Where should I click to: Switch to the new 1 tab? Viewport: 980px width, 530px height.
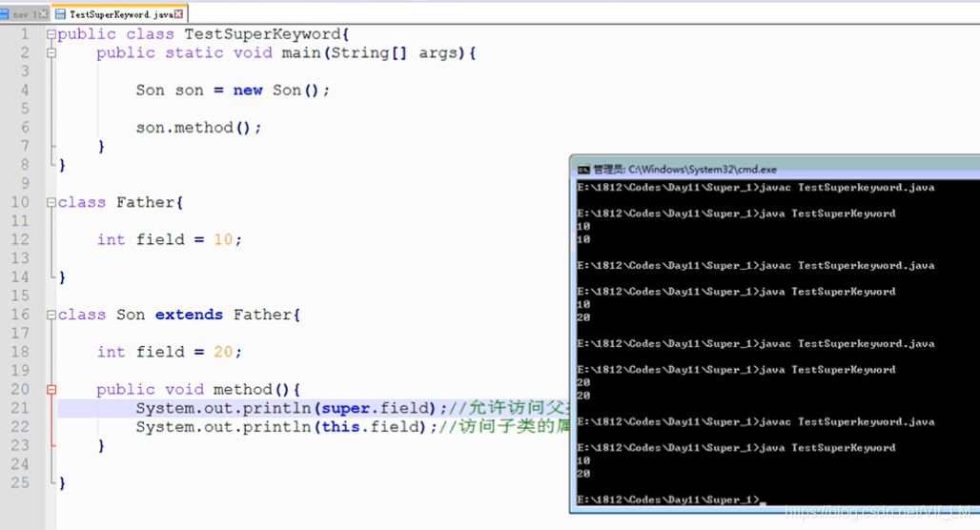click(x=24, y=13)
